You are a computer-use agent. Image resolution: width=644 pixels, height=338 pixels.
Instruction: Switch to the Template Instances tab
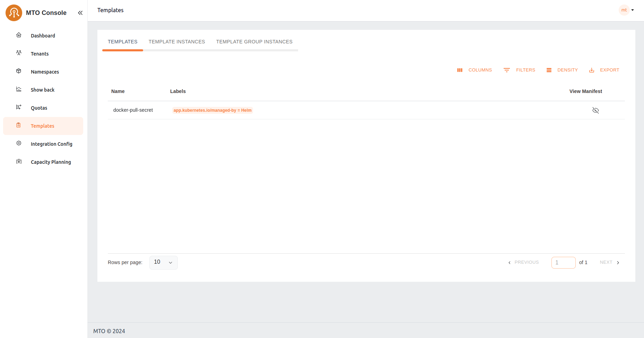pos(177,42)
